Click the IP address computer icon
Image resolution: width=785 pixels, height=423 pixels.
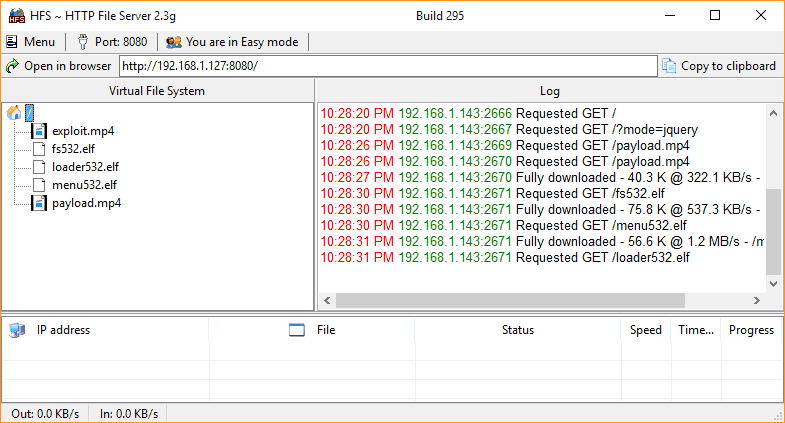tap(17, 330)
